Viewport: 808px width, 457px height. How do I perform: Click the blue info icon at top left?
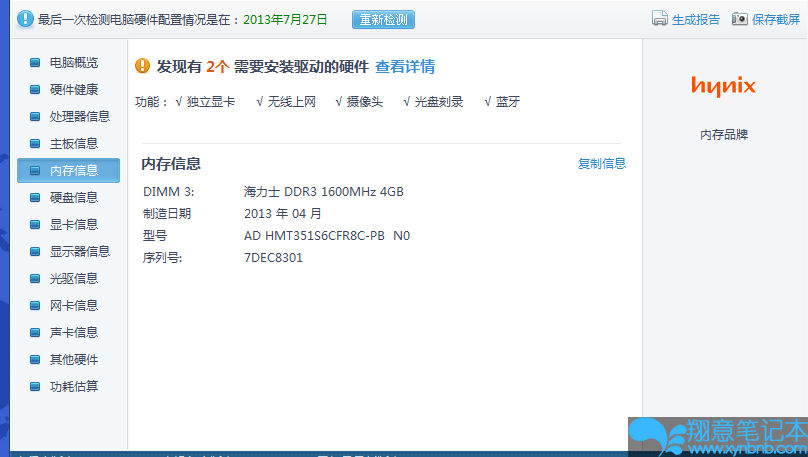pos(24,19)
